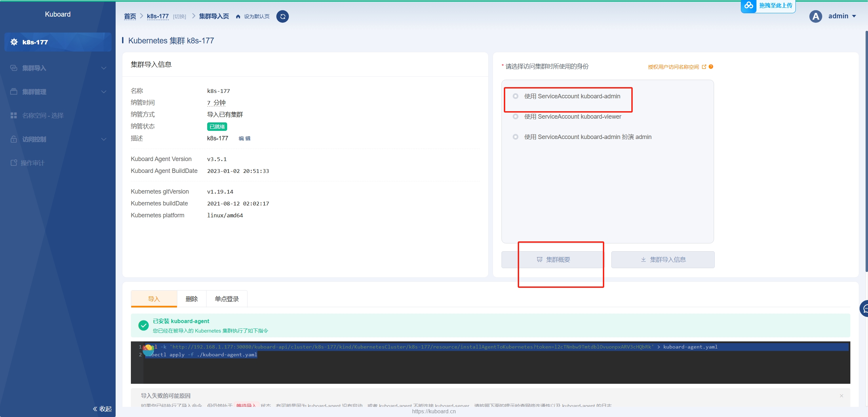Screen dimensions: 868x417
Task: Click k8s-177 breadcrumb link
Action: (158, 16)
